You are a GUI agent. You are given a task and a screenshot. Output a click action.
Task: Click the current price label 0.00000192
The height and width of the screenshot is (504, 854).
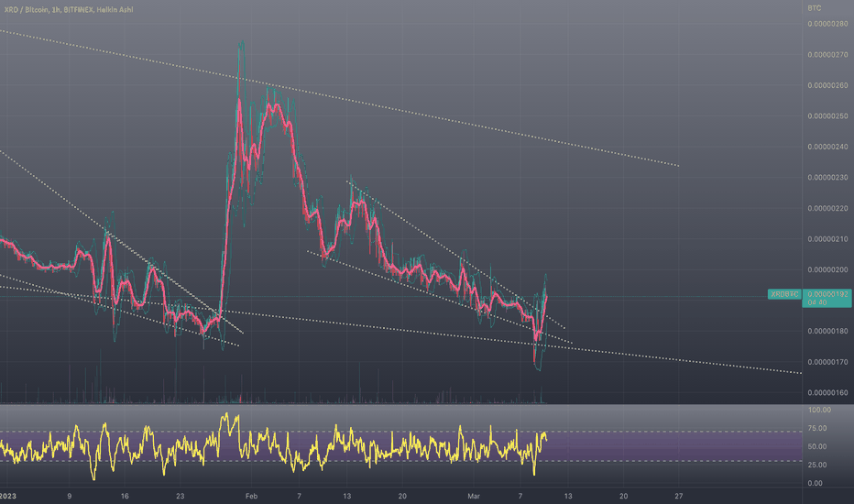click(x=827, y=294)
